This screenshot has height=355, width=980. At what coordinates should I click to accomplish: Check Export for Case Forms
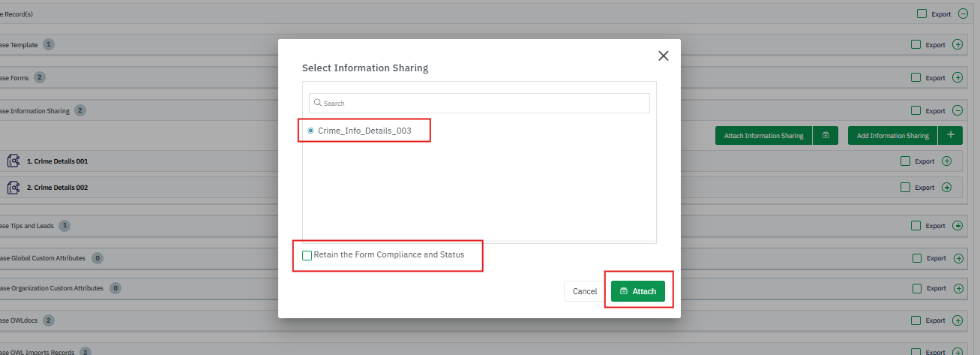(x=916, y=77)
